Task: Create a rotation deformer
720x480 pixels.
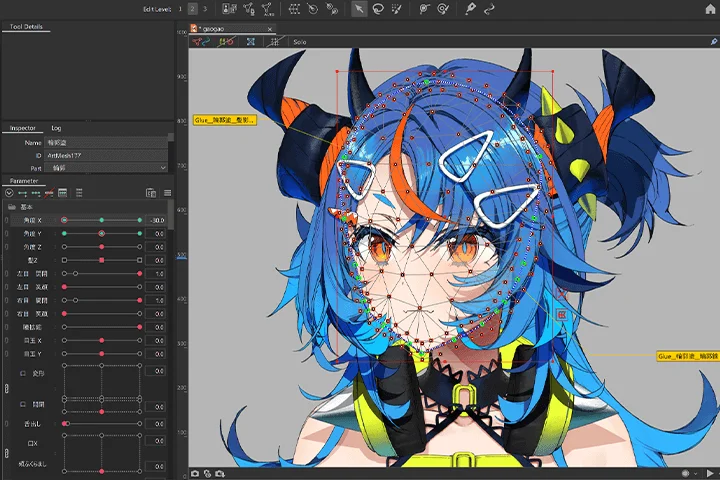Action: point(313,9)
